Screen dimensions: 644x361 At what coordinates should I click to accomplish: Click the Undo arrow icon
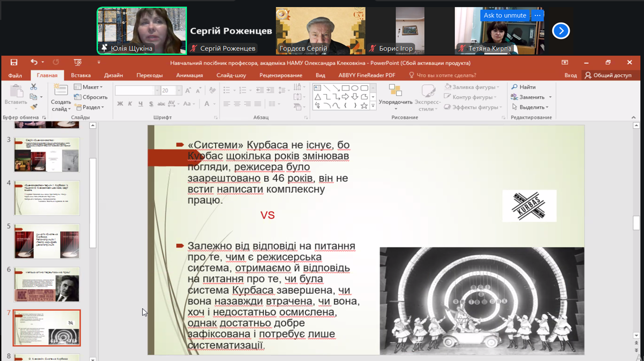tap(34, 62)
